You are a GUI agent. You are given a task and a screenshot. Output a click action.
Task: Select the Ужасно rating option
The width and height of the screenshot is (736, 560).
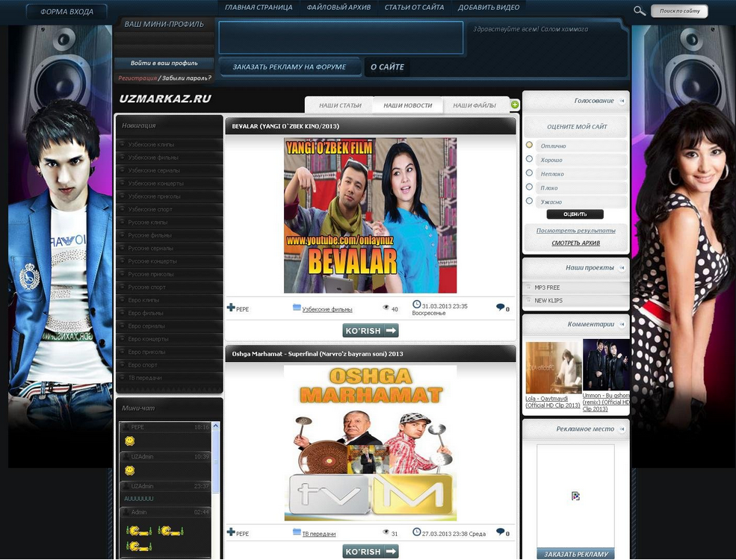click(x=530, y=201)
